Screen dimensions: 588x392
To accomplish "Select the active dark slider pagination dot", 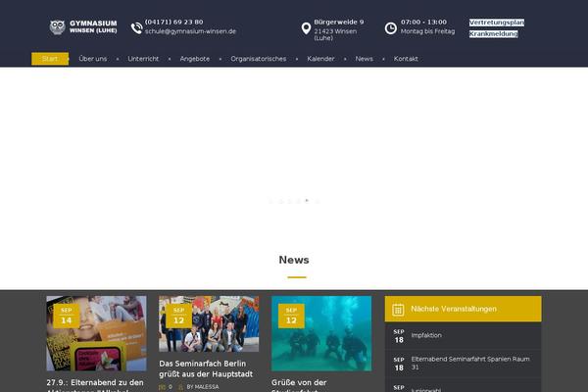I will click(x=307, y=200).
